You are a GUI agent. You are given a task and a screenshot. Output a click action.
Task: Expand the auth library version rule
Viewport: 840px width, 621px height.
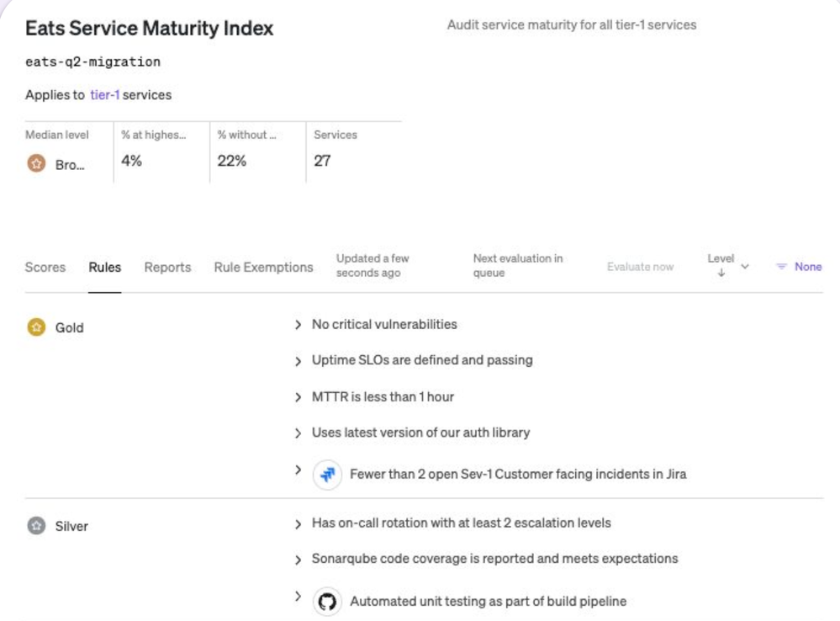pos(298,433)
